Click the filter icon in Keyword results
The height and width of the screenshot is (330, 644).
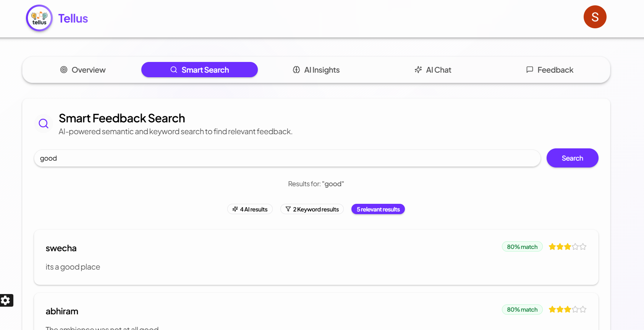coord(288,209)
